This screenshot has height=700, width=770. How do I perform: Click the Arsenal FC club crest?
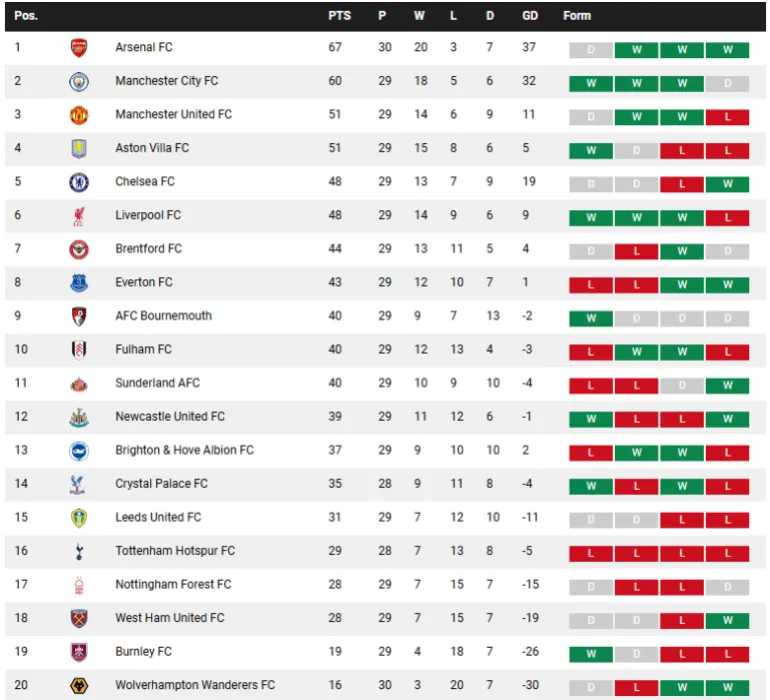pos(79,48)
